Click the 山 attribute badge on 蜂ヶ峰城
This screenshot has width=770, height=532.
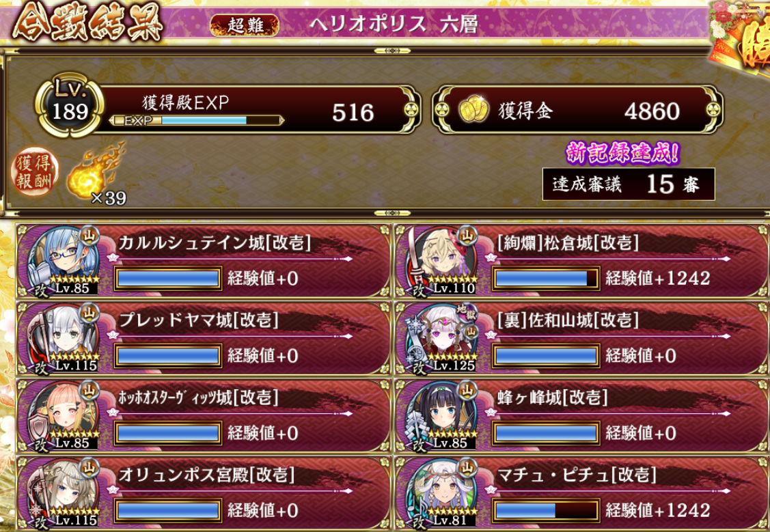pos(467,391)
